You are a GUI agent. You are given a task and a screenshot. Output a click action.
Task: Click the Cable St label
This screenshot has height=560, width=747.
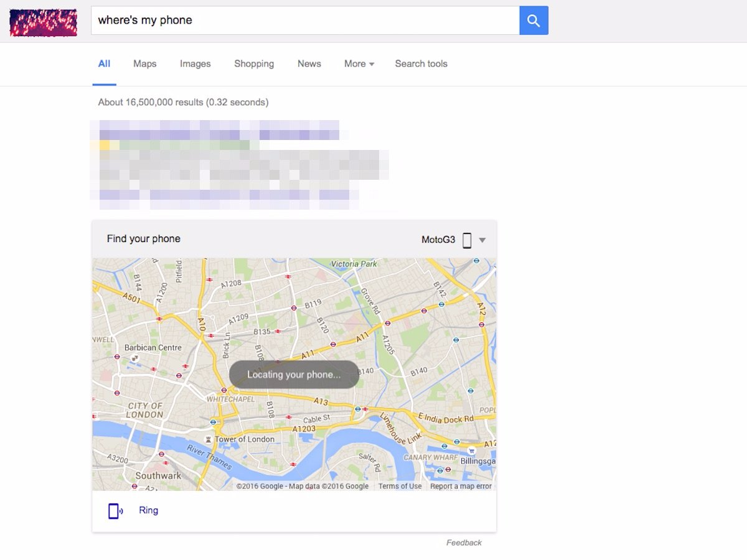[x=317, y=419]
